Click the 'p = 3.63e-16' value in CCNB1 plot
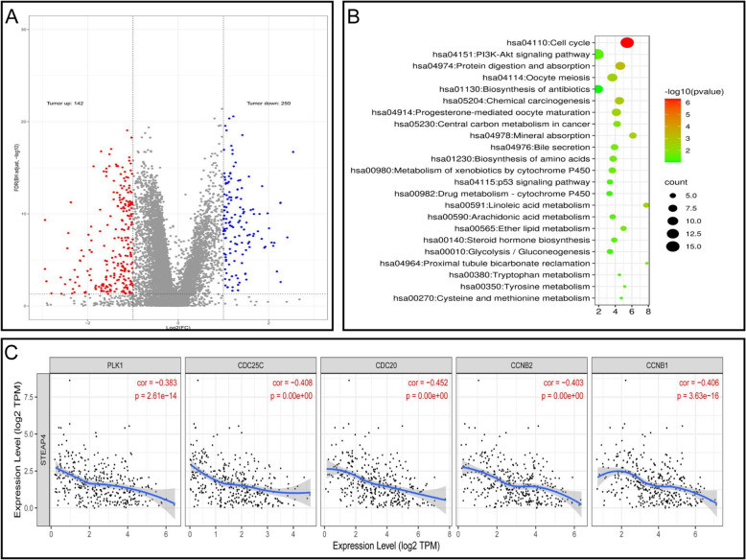 coord(698,396)
